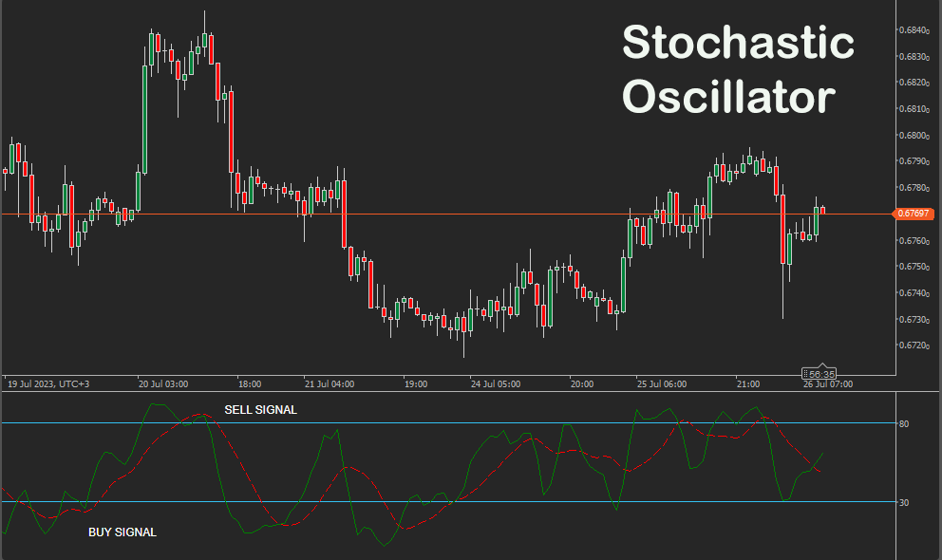This screenshot has height=560, width=942.
Task: Click the 80 level label on oscillator scale
Action: tap(904, 423)
